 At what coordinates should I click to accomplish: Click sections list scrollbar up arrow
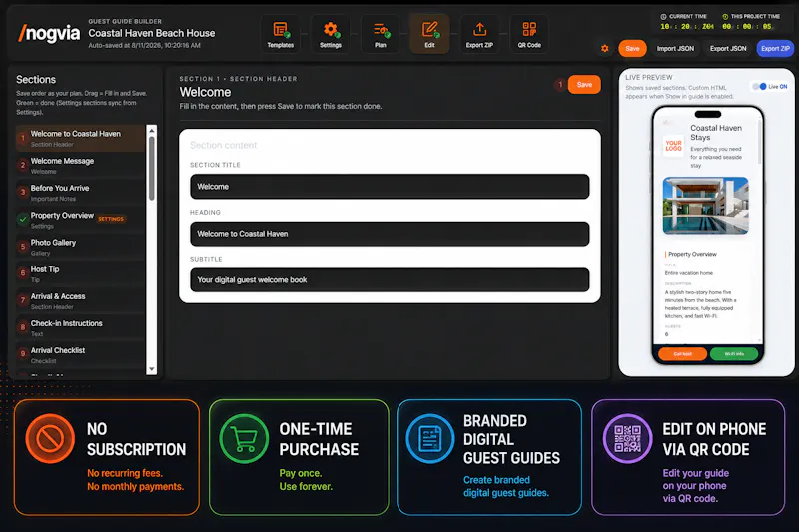tap(152, 130)
